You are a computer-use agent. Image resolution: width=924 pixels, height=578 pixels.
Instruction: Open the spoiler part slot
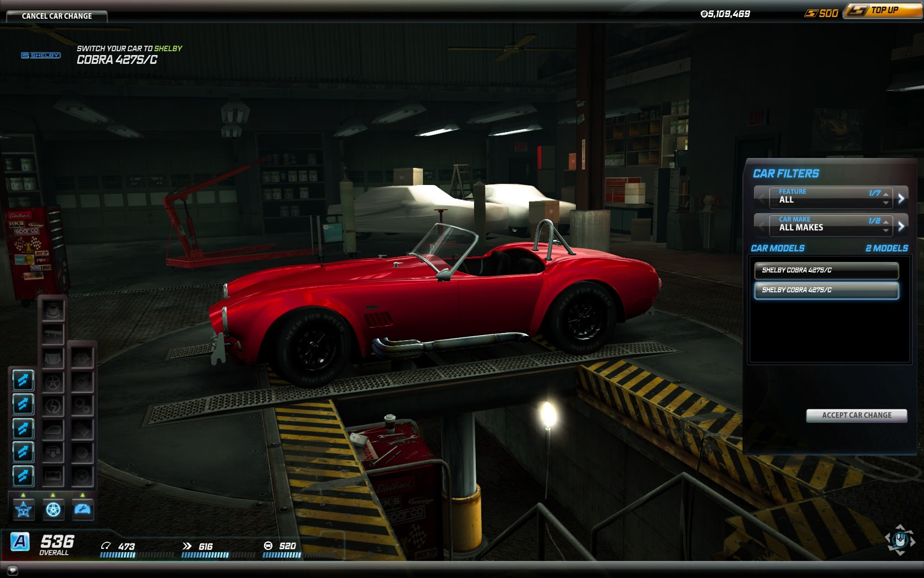pos(53,334)
